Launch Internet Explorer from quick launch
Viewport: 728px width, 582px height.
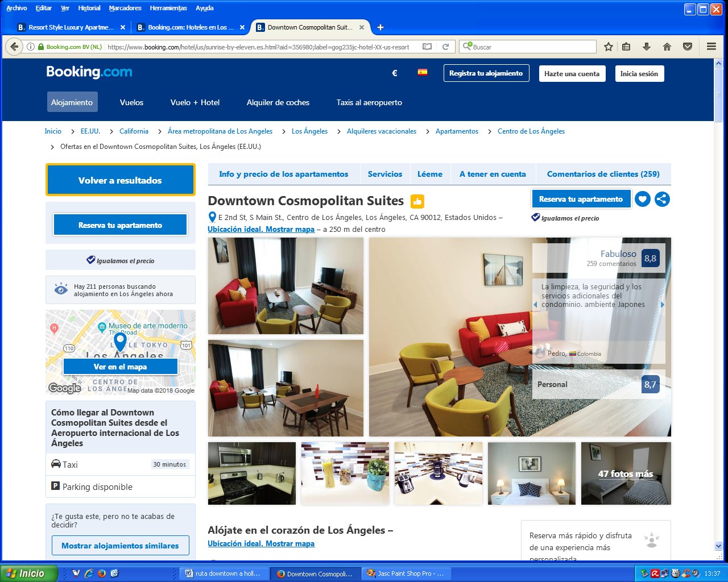click(x=89, y=573)
